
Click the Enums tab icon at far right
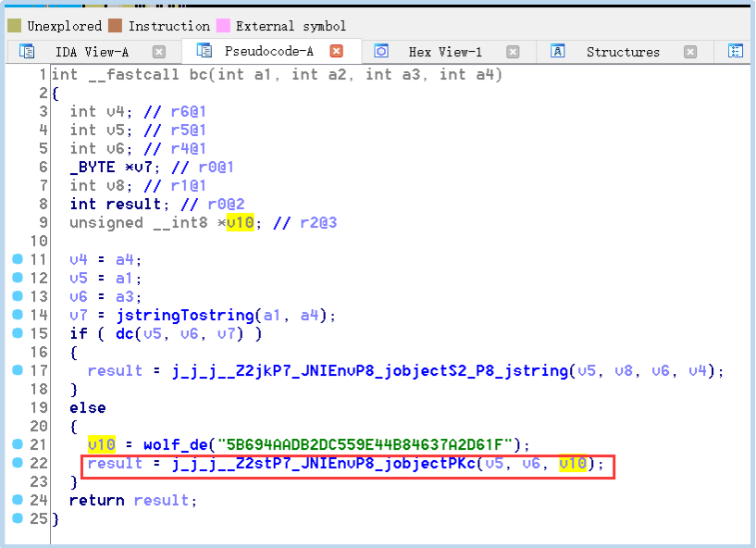(x=736, y=51)
